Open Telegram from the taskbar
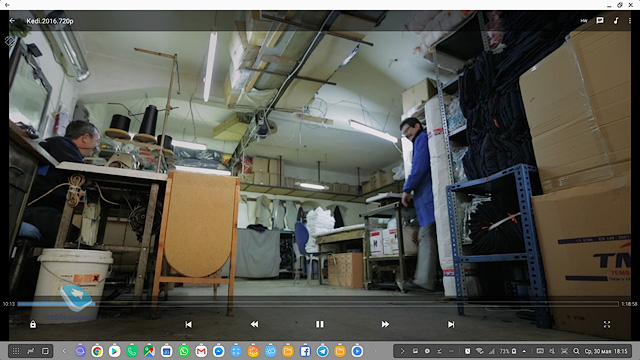Image resolution: width=640 pixels, height=360 pixels. pos(322,351)
